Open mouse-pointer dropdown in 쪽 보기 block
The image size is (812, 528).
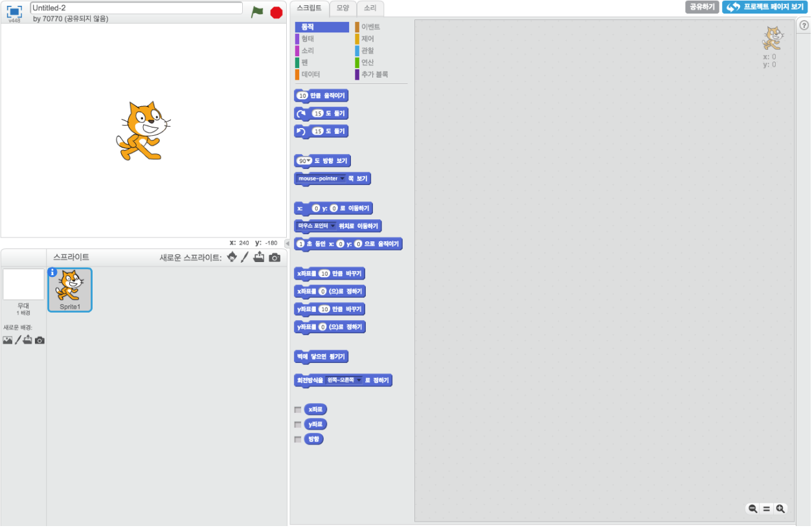(x=343, y=179)
